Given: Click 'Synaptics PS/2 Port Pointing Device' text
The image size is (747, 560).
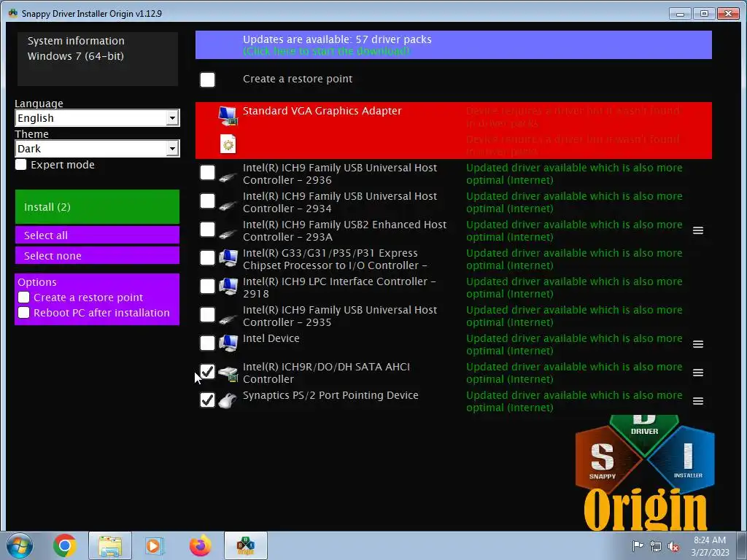Looking at the screenshot, I should coord(330,395).
